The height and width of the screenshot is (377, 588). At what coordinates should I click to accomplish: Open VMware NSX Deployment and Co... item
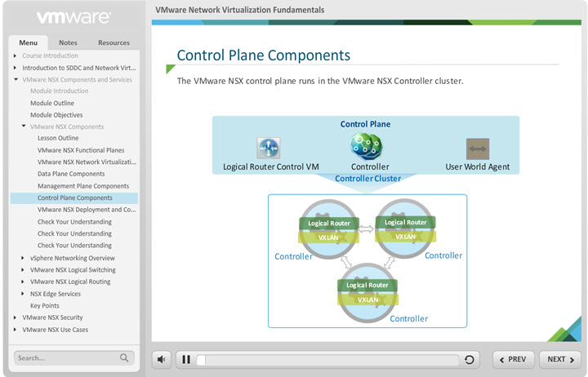click(x=87, y=210)
